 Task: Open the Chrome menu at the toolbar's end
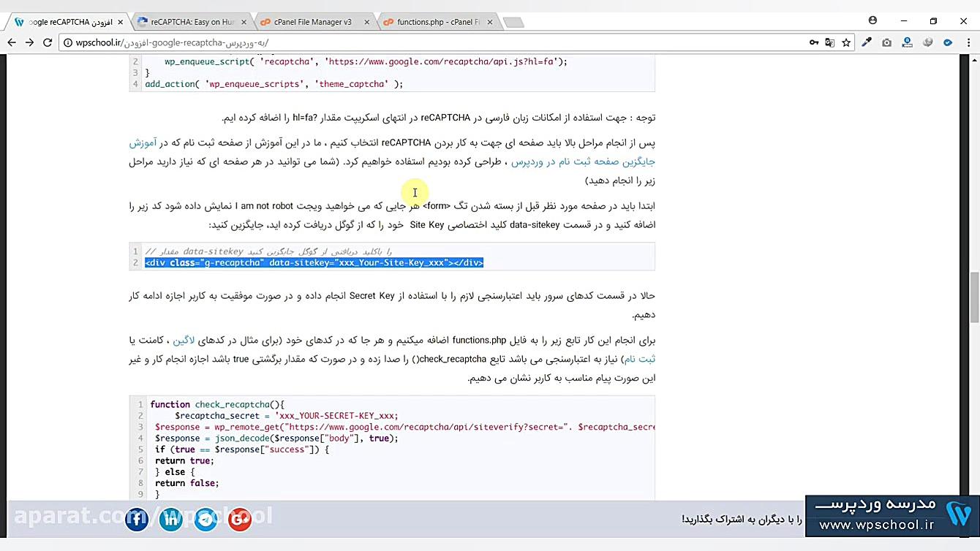[x=968, y=42]
